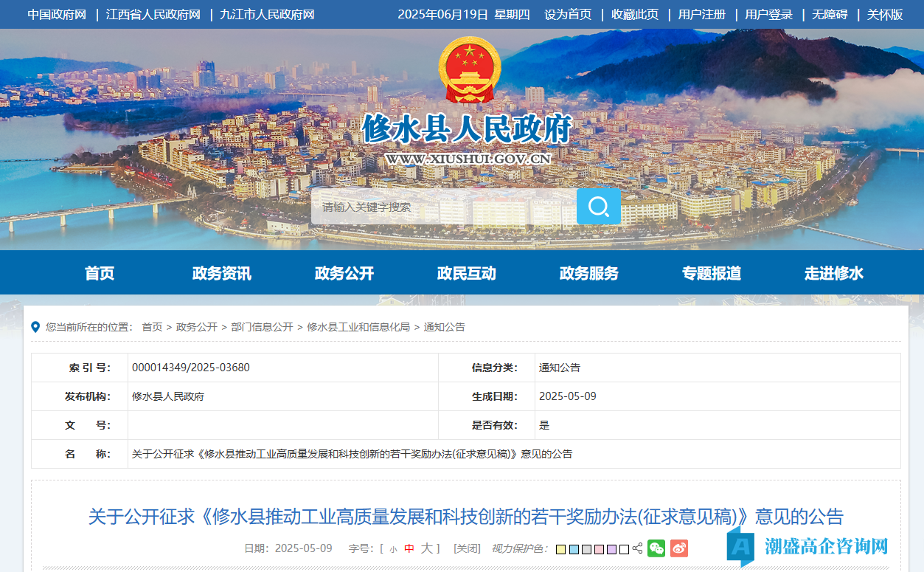Open the 九江市人民政府网 top link

268,14
